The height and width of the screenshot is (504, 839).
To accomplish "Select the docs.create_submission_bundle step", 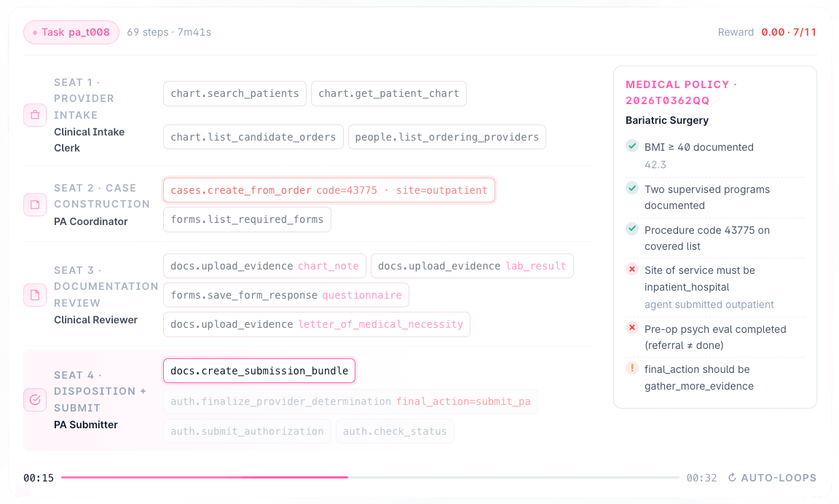I will pyautogui.click(x=259, y=371).
